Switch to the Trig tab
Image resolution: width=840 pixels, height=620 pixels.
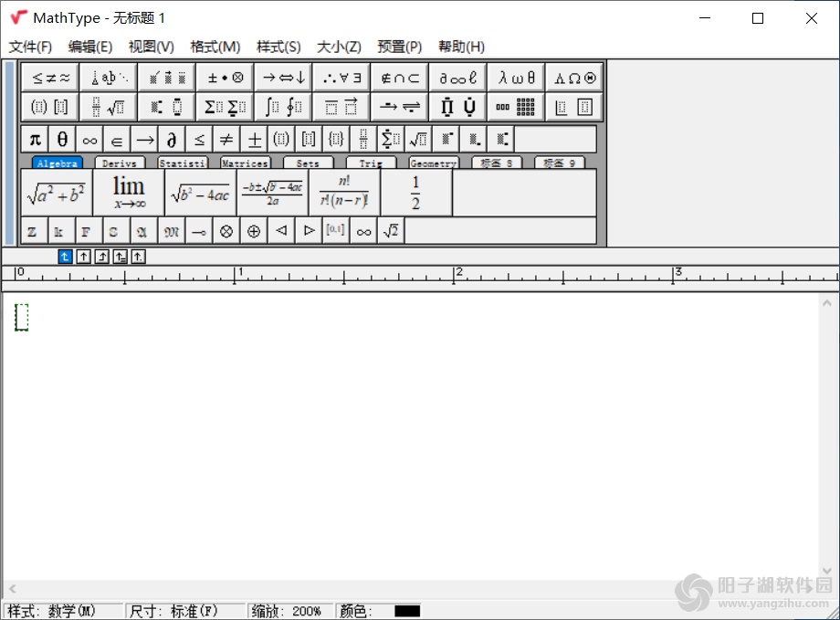[371, 163]
